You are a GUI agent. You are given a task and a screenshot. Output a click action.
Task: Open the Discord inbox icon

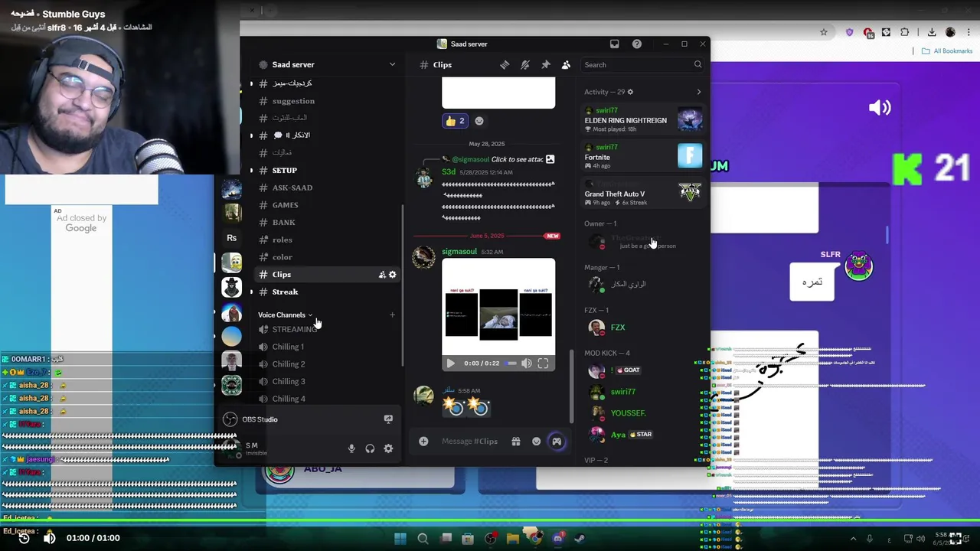point(614,44)
